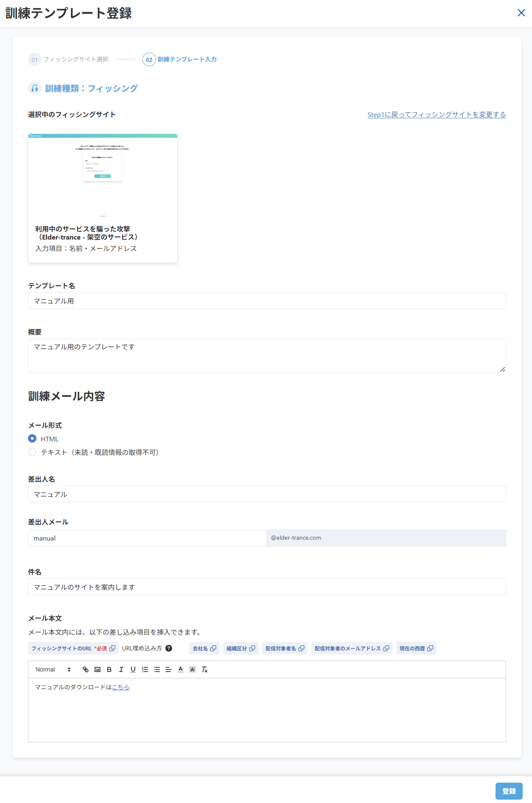Open the background color picker in editor

coord(192,669)
